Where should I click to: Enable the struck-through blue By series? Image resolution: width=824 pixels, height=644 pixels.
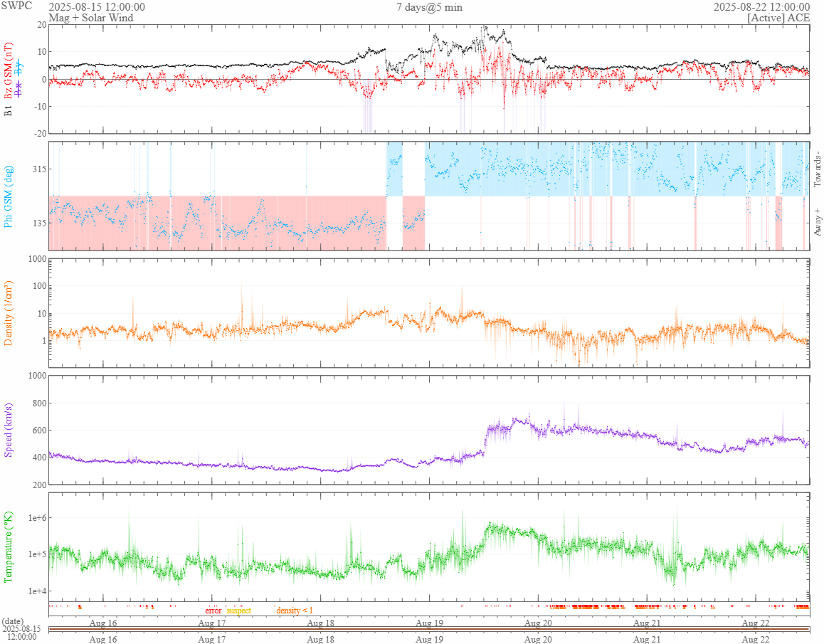coord(19,68)
